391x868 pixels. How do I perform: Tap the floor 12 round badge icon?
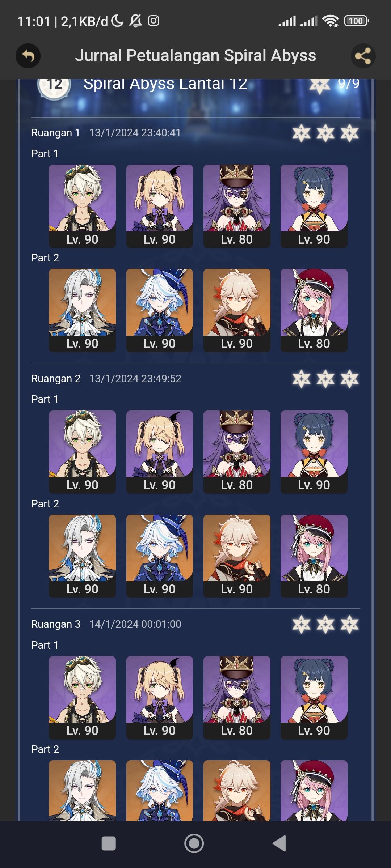coord(54,85)
